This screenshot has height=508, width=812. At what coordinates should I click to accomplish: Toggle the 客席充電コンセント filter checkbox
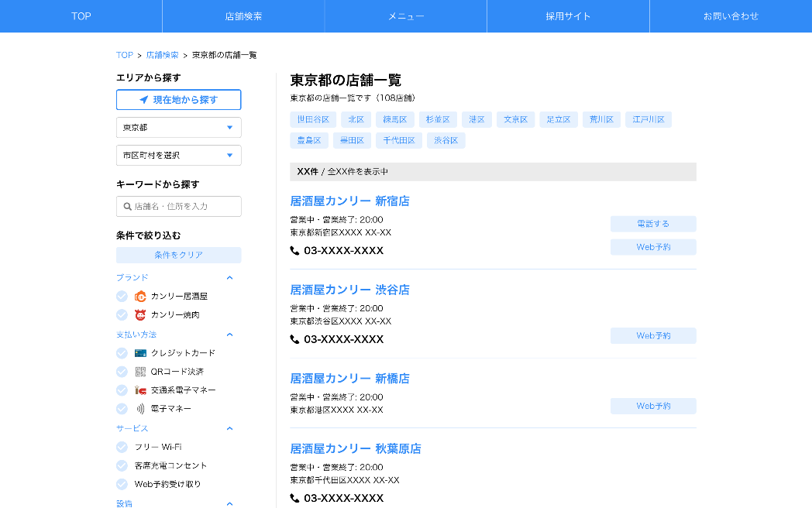point(122,465)
